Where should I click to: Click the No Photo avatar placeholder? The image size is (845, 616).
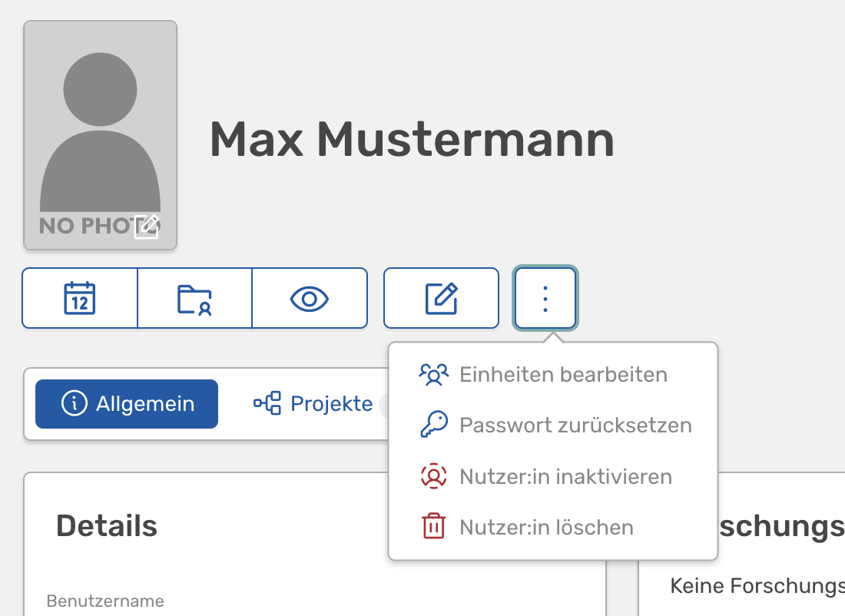pyautogui.click(x=100, y=135)
